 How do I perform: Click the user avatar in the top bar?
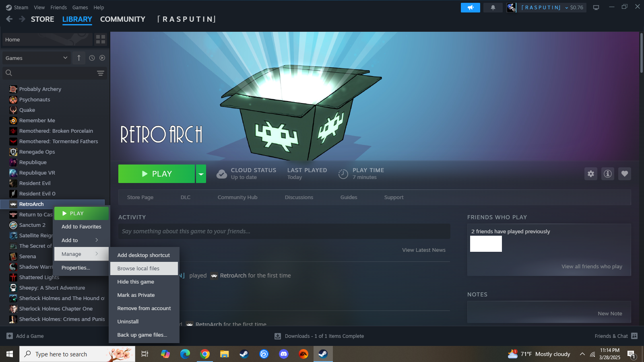pyautogui.click(x=512, y=8)
